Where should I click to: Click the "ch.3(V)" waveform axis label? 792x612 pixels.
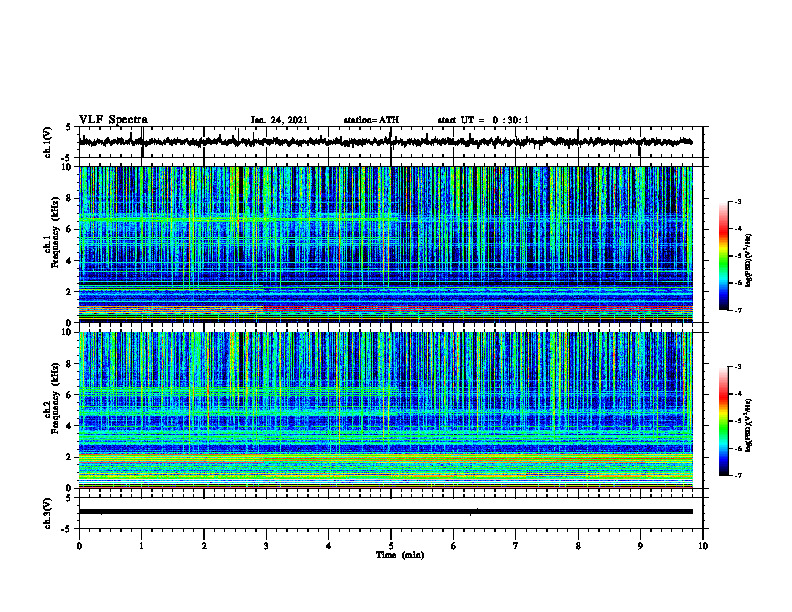click(47, 513)
